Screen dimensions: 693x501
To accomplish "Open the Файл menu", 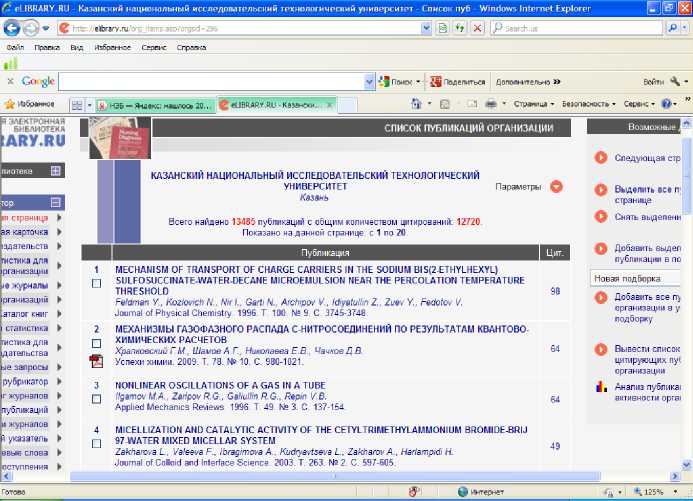I will click(x=15, y=47).
